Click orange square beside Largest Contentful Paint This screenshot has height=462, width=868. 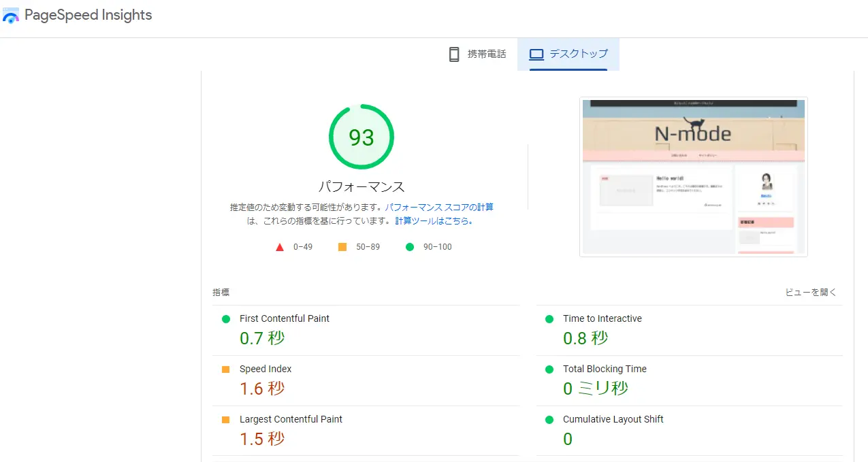click(x=226, y=420)
